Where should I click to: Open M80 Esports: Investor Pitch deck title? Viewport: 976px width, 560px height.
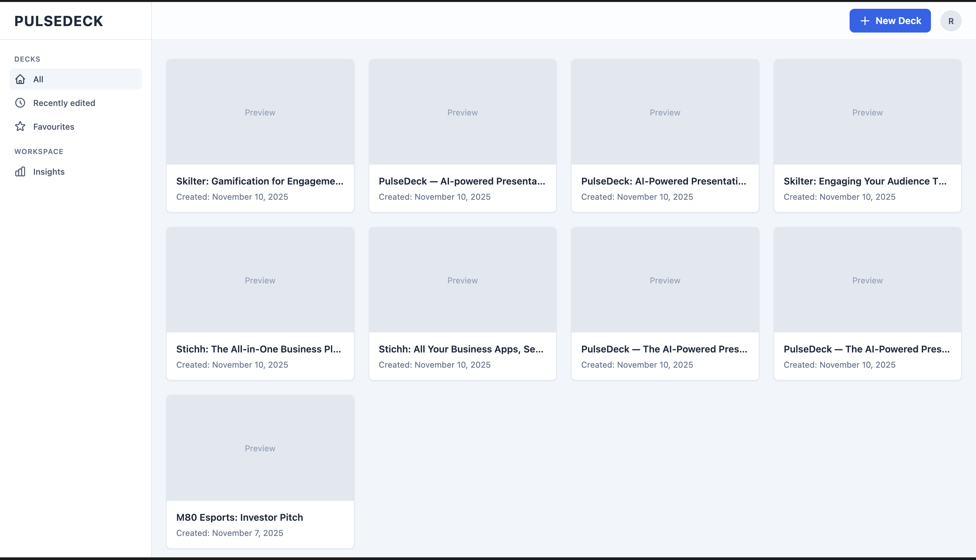pos(239,517)
